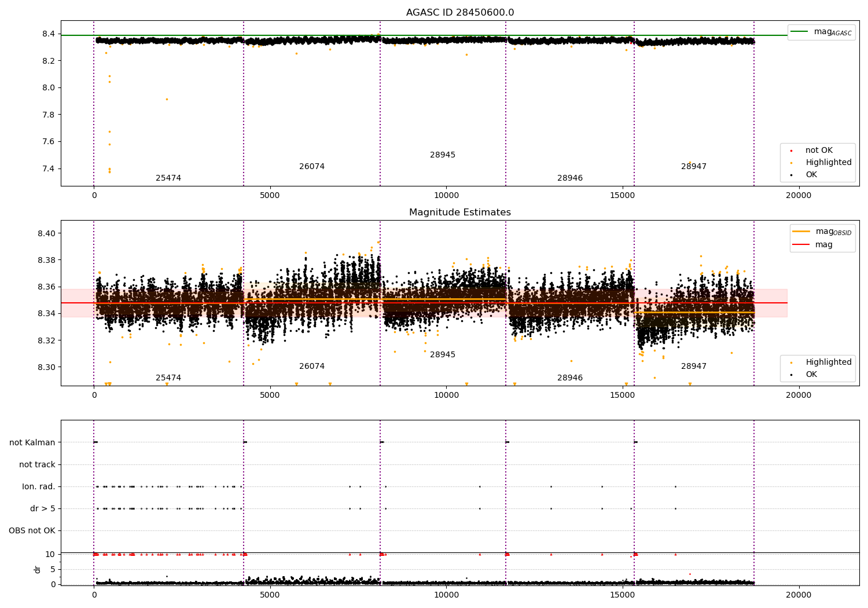Click the 'dr' axis label
Image resolution: width=868 pixels, height=608 pixels.
tap(38, 569)
